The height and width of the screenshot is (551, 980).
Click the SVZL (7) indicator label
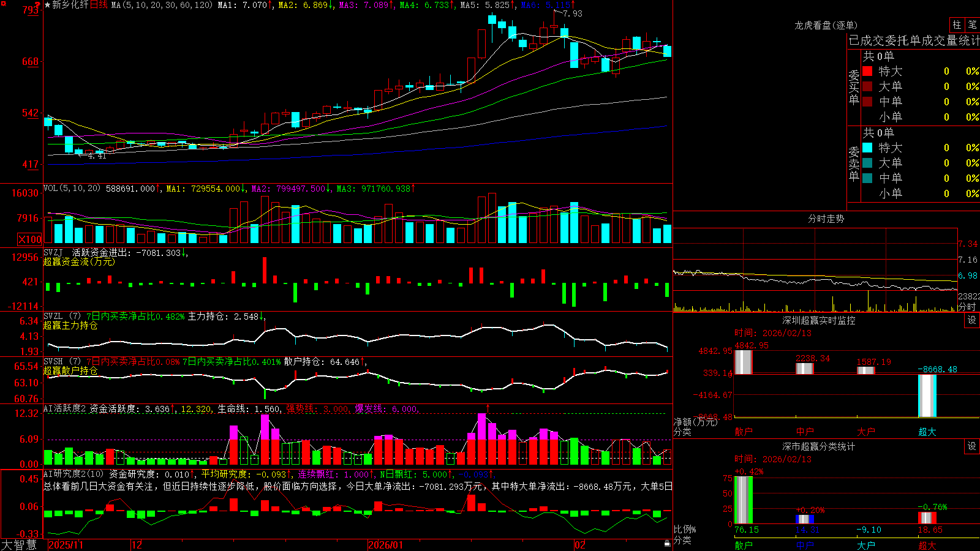point(62,317)
